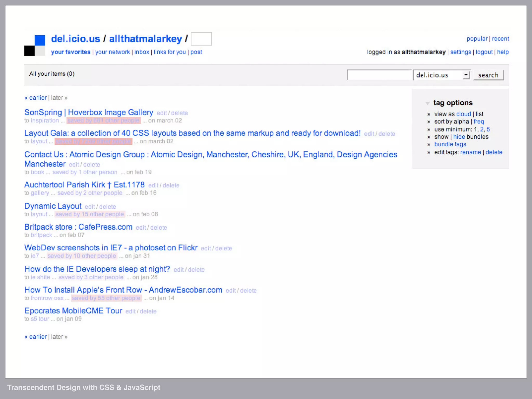Open SonSpring Hoverbox Image Gallery bookmark
This screenshot has width=532, height=399.
[89, 112]
